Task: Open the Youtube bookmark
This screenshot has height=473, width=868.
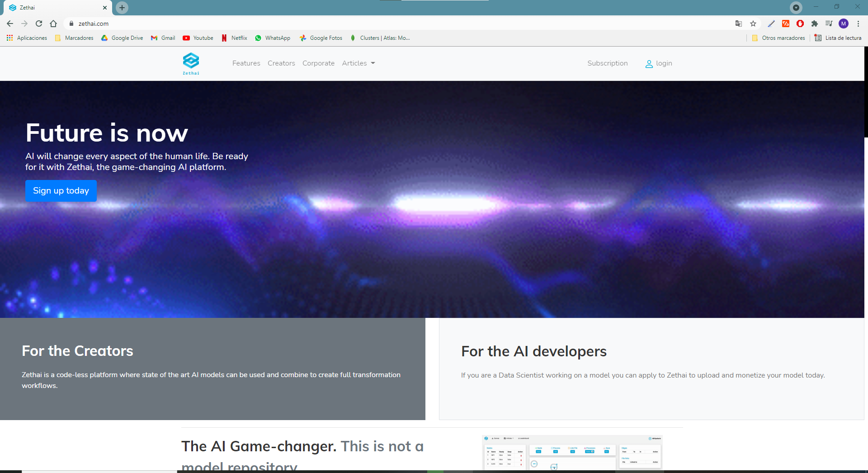Action: click(x=198, y=38)
